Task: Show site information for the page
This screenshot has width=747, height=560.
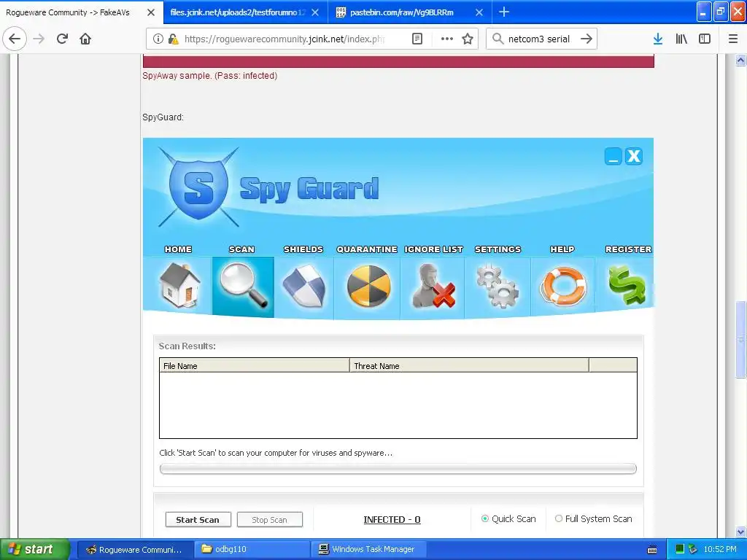Action: click(x=158, y=39)
